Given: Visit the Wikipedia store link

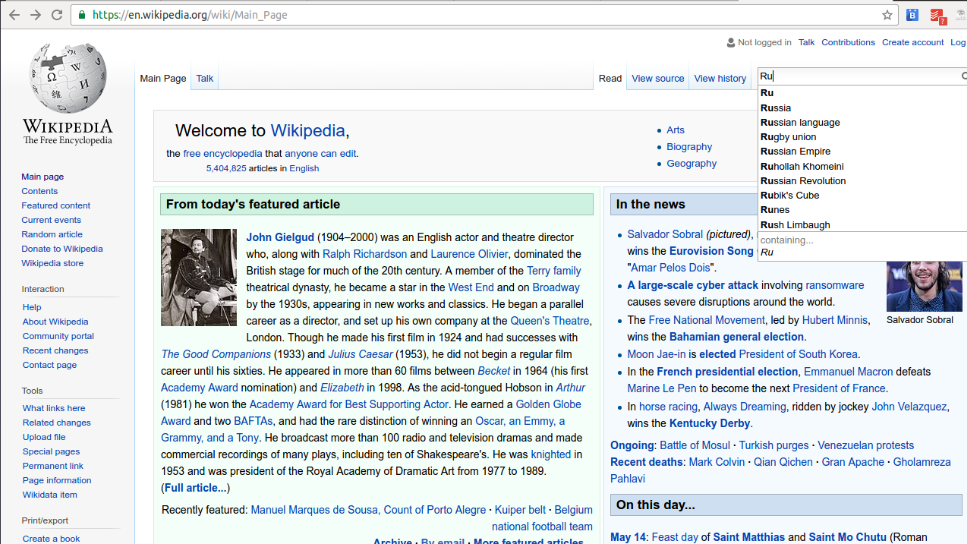Looking at the screenshot, I should click(x=52, y=263).
